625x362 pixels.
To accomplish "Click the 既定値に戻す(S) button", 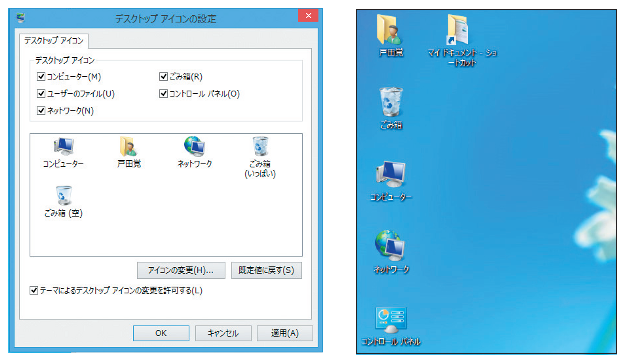I will point(266,270).
